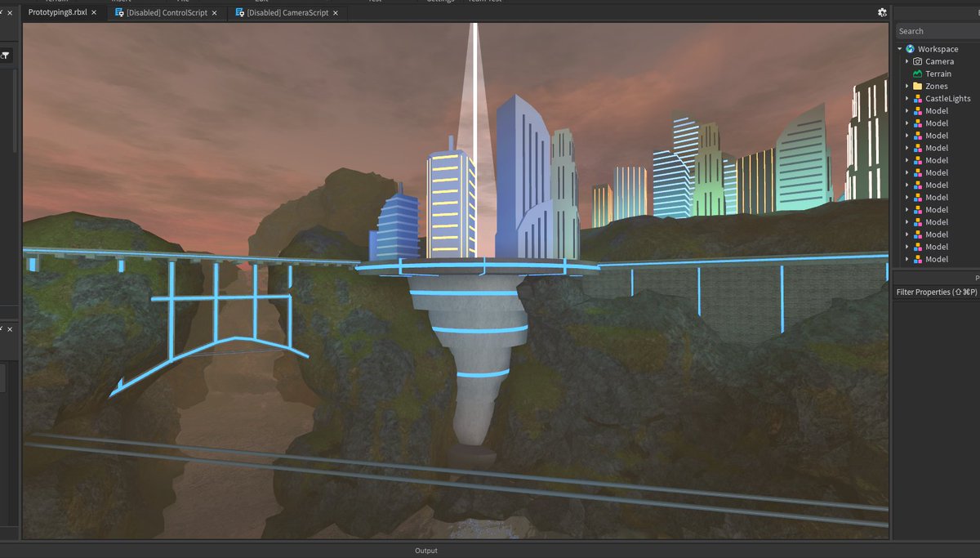Select the Terrain row label
Image resolution: width=980 pixels, height=558 pixels.
[x=938, y=74]
